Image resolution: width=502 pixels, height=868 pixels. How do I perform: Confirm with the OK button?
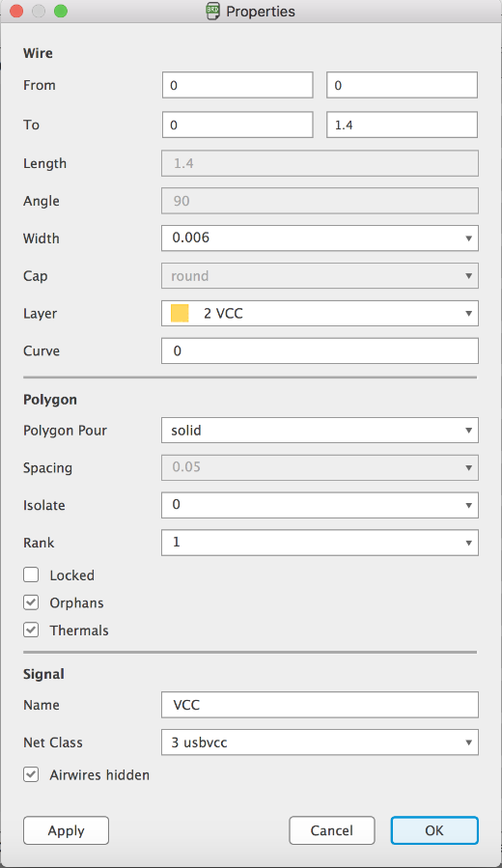(x=434, y=830)
